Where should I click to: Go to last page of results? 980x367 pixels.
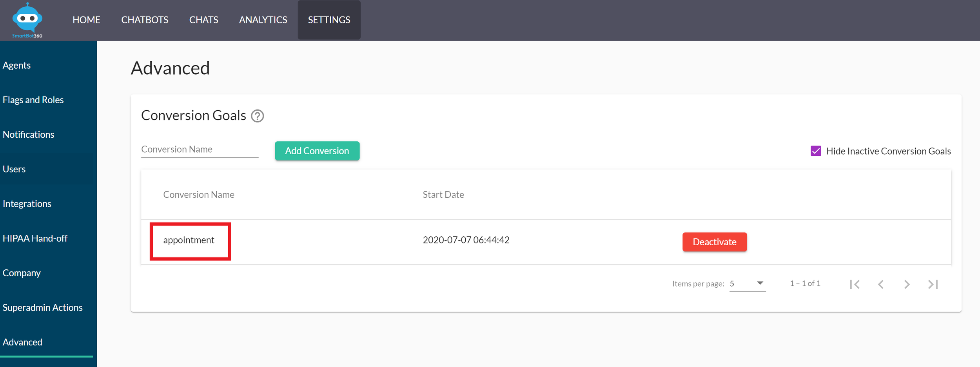(933, 284)
